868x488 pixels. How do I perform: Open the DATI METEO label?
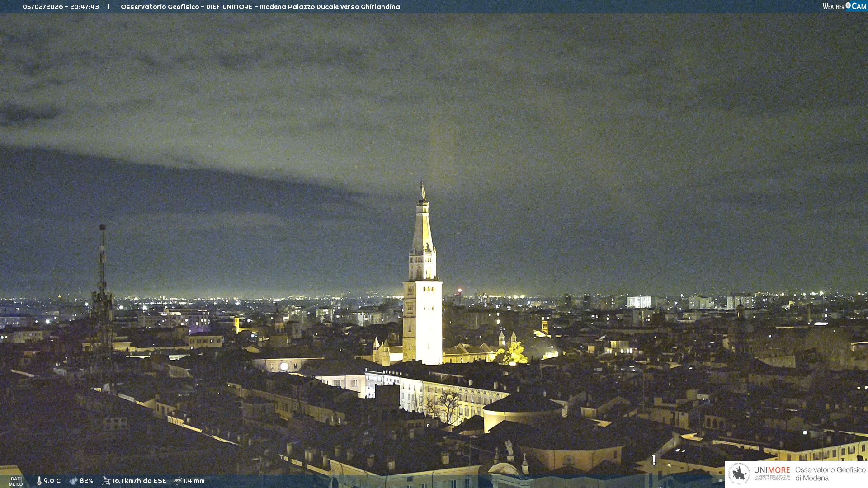pyautogui.click(x=16, y=481)
